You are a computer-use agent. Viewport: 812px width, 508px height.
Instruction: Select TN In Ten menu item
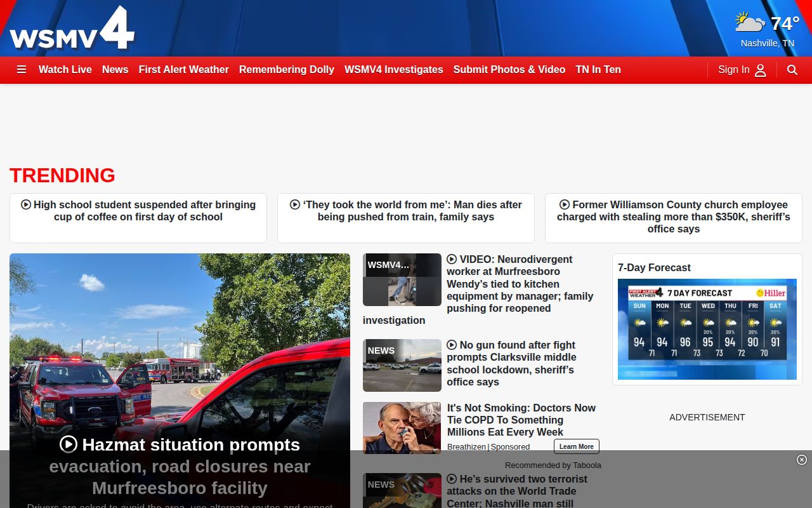[598, 70]
